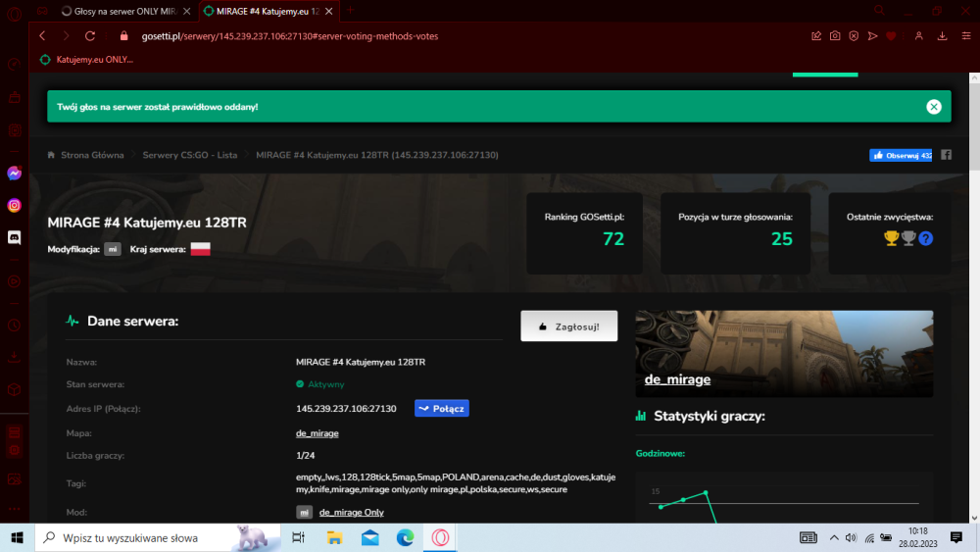Go forward to the next page
This screenshot has width=980, height=552.
pyautogui.click(x=67, y=36)
